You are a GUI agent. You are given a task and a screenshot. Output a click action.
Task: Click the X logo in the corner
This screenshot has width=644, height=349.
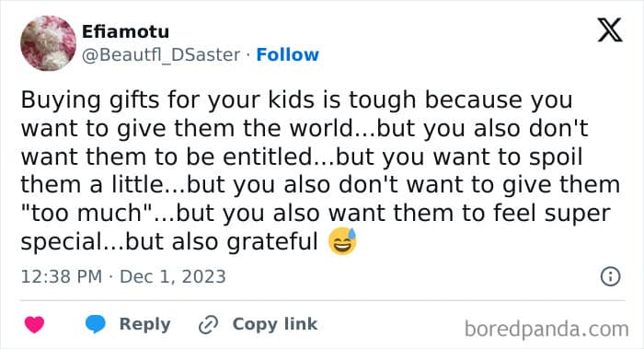(610, 29)
